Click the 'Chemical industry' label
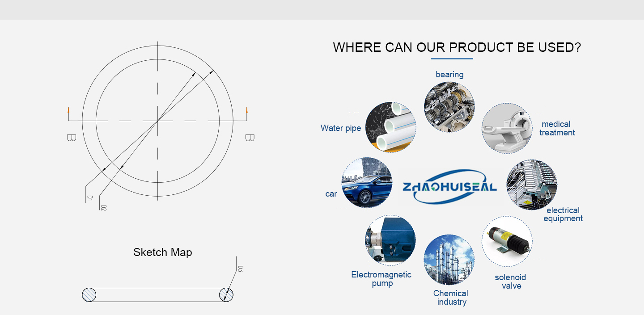 (x=451, y=298)
